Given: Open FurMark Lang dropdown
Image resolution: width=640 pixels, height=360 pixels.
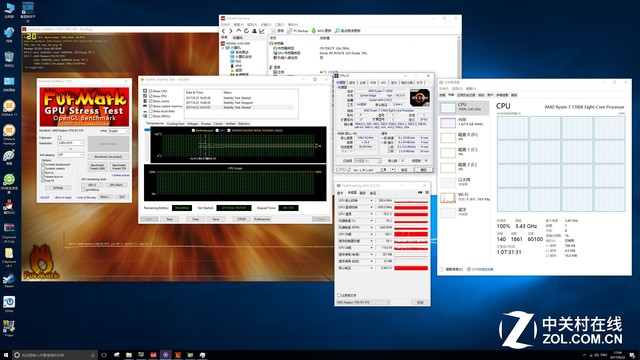Looking at the screenshot, I should click(118, 131).
